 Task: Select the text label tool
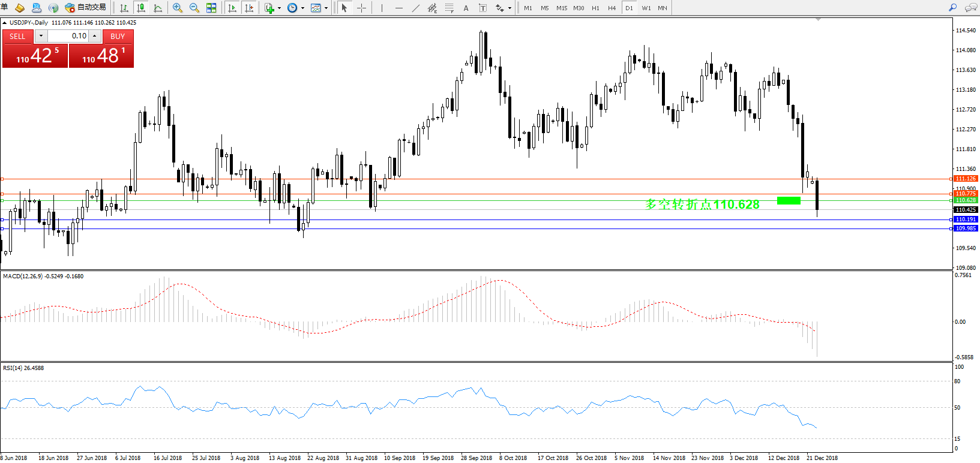click(466, 8)
